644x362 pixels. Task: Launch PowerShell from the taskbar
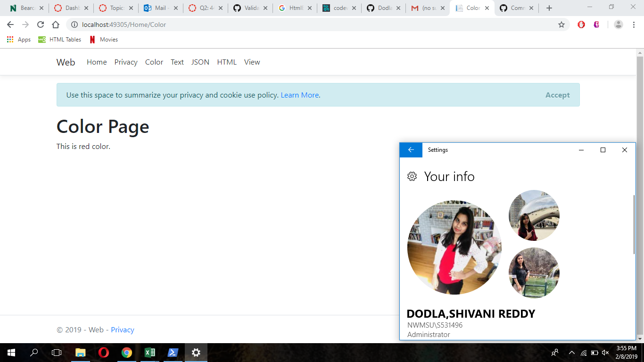point(173,352)
